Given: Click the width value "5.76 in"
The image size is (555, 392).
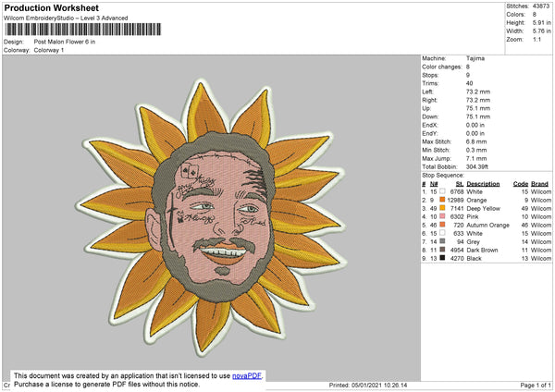Looking at the screenshot, I should click(x=541, y=31).
